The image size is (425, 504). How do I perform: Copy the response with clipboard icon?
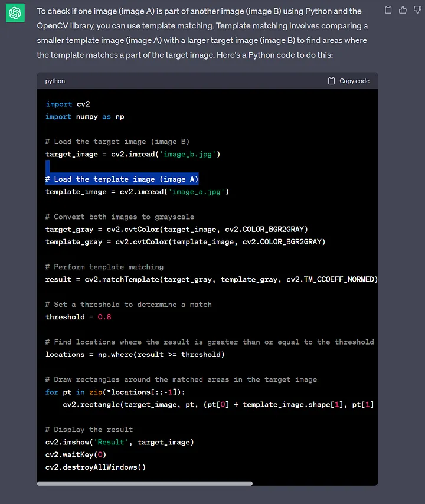coord(388,10)
